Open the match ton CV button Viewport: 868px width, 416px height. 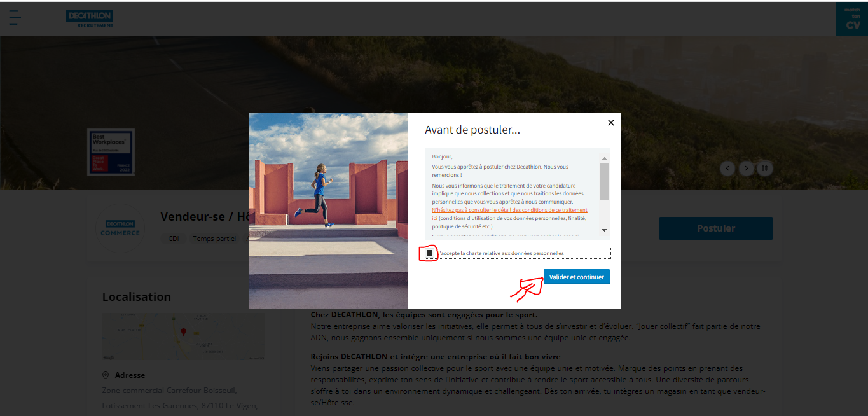pos(852,18)
